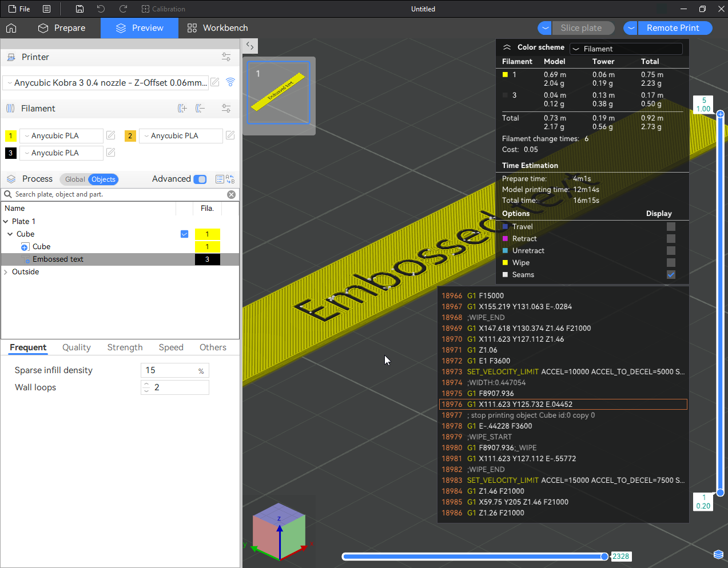
Task: Click the printer Wi-Fi connection icon
Action: click(230, 82)
